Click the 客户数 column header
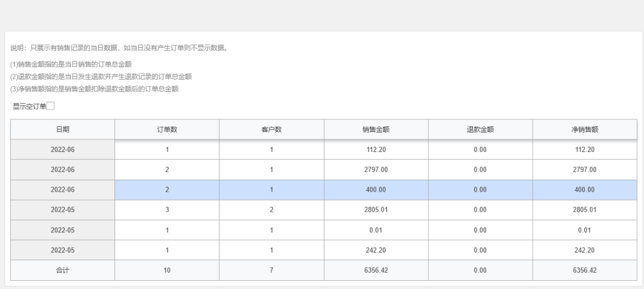The width and height of the screenshot is (644, 289). pyautogui.click(x=271, y=129)
